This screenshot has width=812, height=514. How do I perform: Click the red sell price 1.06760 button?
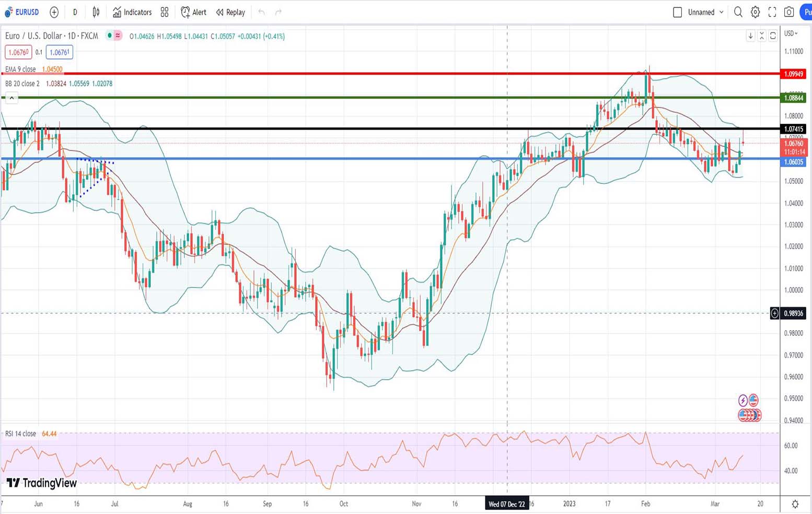18,52
